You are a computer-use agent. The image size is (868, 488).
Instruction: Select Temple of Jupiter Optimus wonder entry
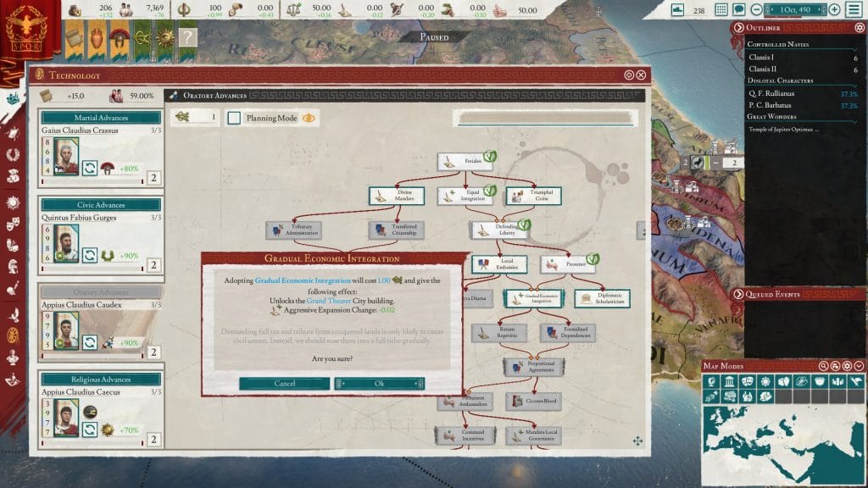point(783,130)
